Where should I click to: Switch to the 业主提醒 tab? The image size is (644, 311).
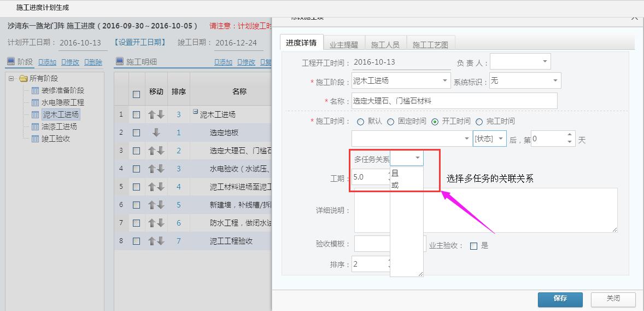(x=344, y=45)
